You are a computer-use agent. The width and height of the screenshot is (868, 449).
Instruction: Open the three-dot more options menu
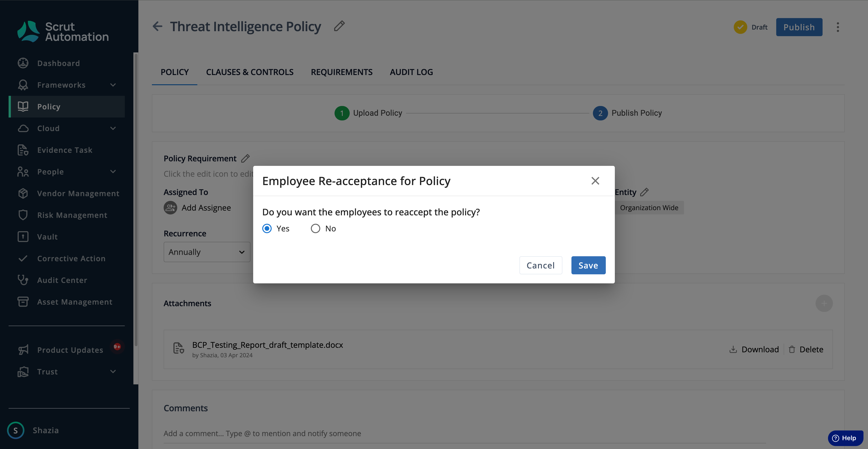point(838,27)
